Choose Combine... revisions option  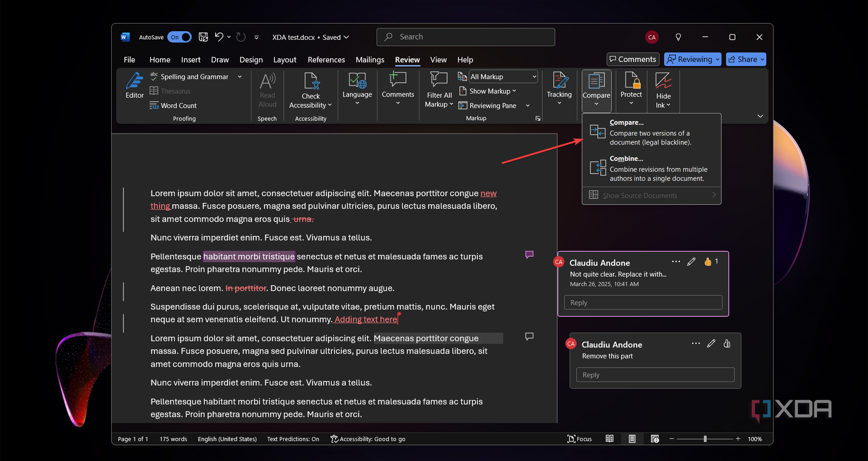point(652,168)
